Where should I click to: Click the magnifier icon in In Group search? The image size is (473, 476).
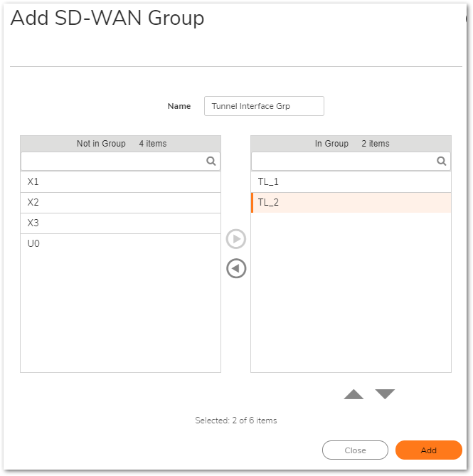[x=442, y=162]
